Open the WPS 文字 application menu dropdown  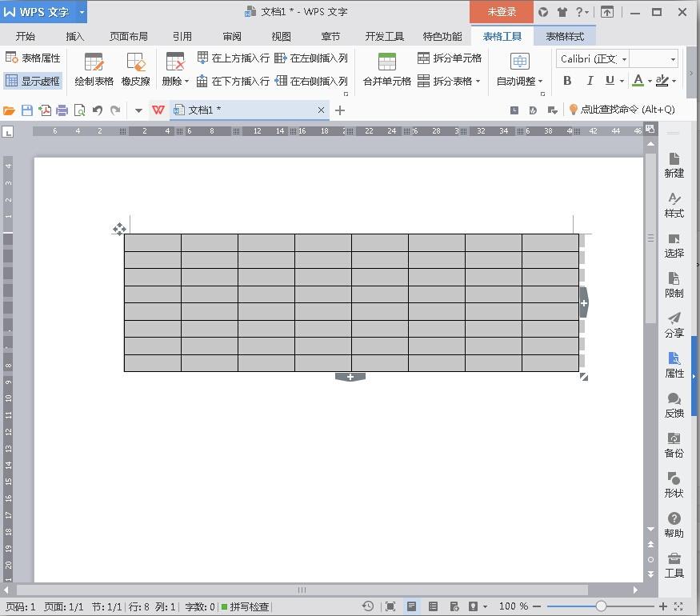pyautogui.click(x=82, y=12)
